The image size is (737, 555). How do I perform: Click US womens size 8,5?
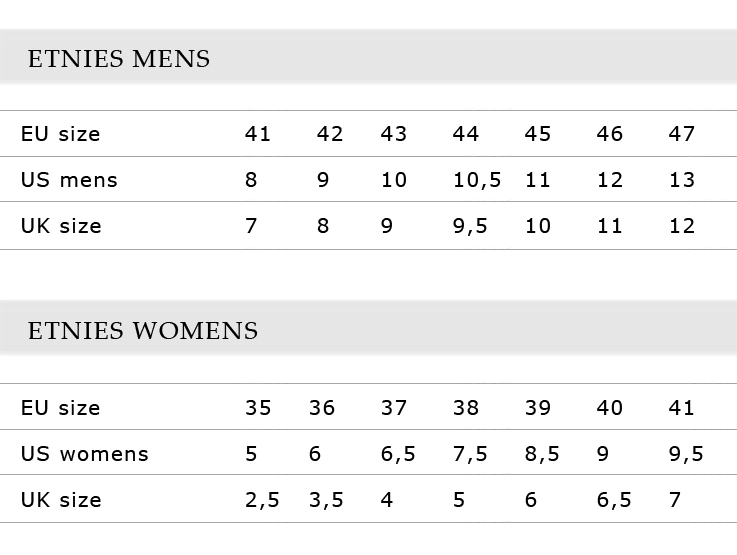[542, 454]
